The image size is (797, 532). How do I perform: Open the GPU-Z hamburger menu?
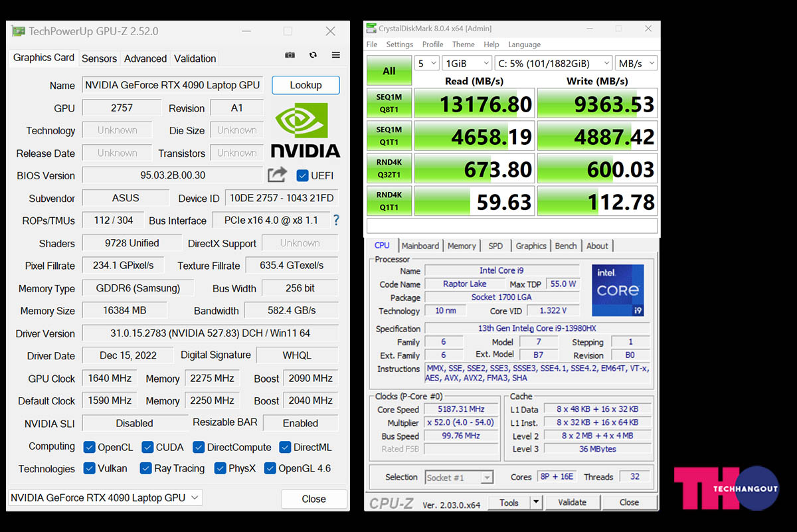335,55
